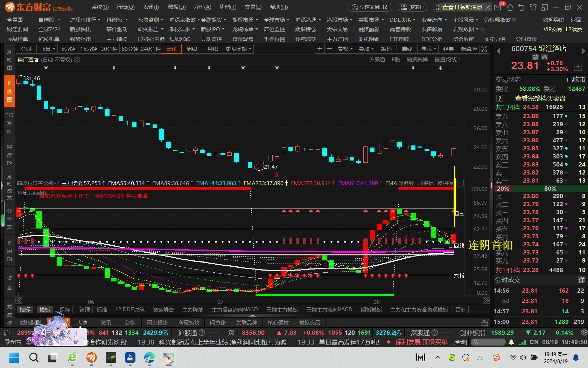This screenshot has height=368, width=588.
Task: Open Windows Start menu
Action: coord(14,357)
